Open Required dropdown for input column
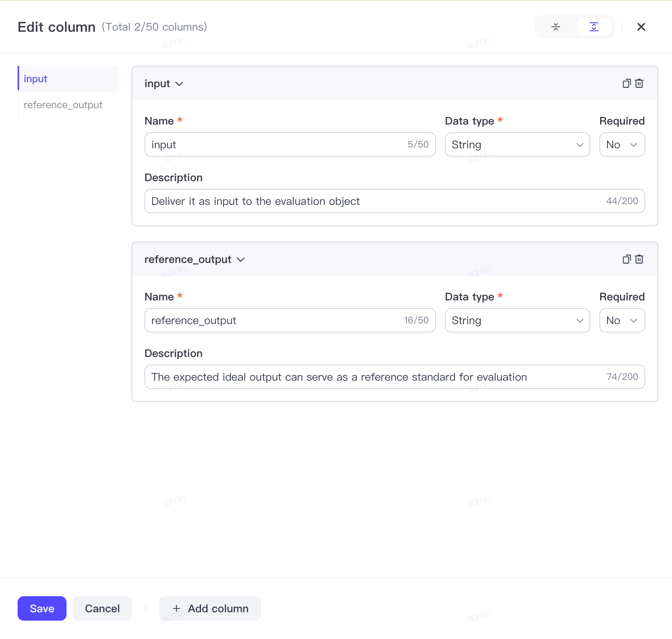 tap(622, 144)
